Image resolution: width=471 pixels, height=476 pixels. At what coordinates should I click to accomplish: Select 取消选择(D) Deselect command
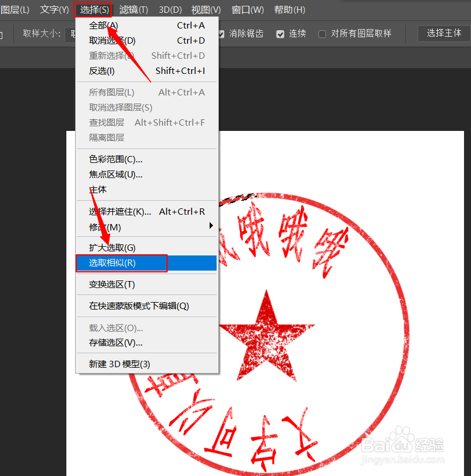tap(111, 41)
